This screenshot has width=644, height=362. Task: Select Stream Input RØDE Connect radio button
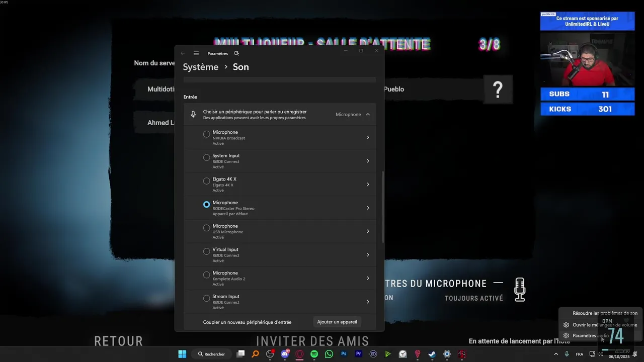tap(206, 298)
